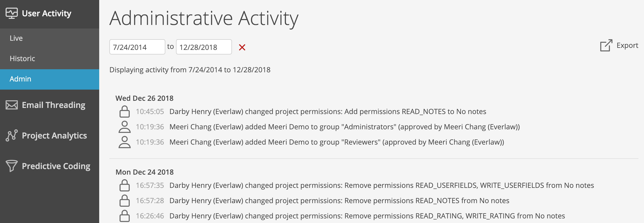The width and height of the screenshot is (644, 223).
Task: Click the person icon next to the Administrators entry
Action: tap(125, 127)
